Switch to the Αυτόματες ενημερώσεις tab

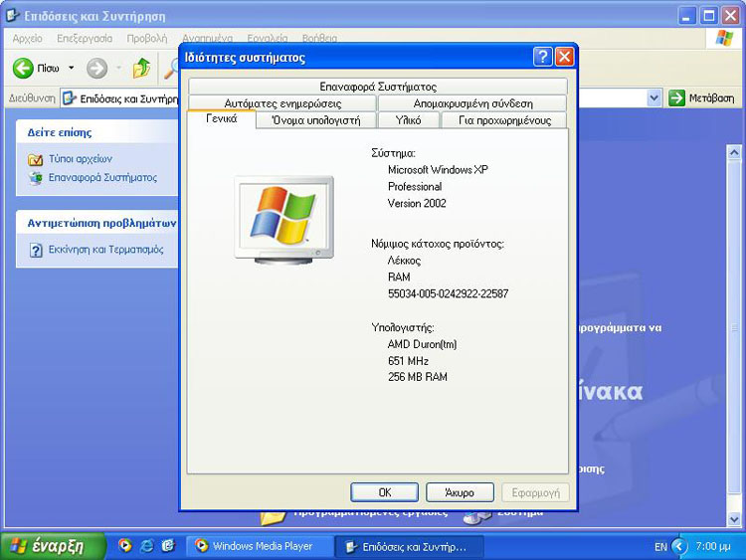pos(282,103)
